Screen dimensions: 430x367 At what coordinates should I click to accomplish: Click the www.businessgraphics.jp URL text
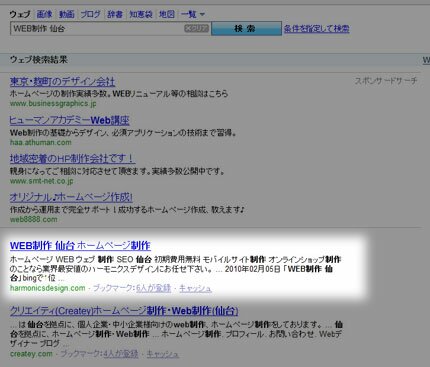coord(53,103)
